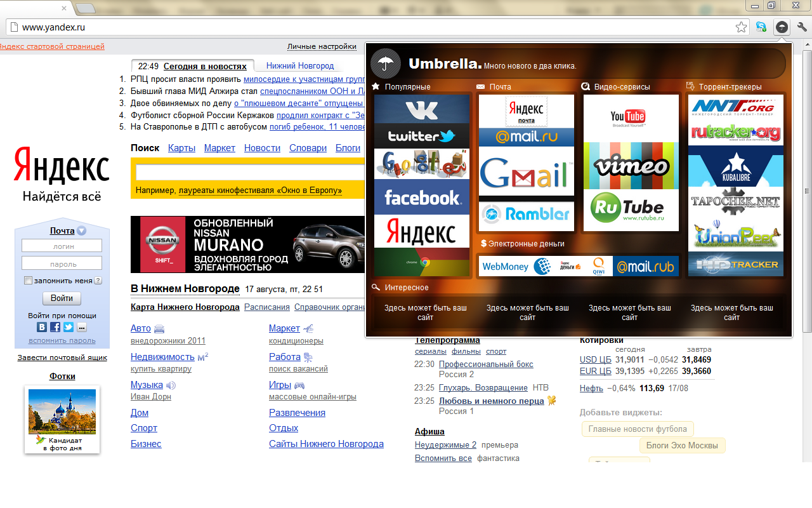
Task: Open the new tab button in Chrome
Action: coord(86,8)
